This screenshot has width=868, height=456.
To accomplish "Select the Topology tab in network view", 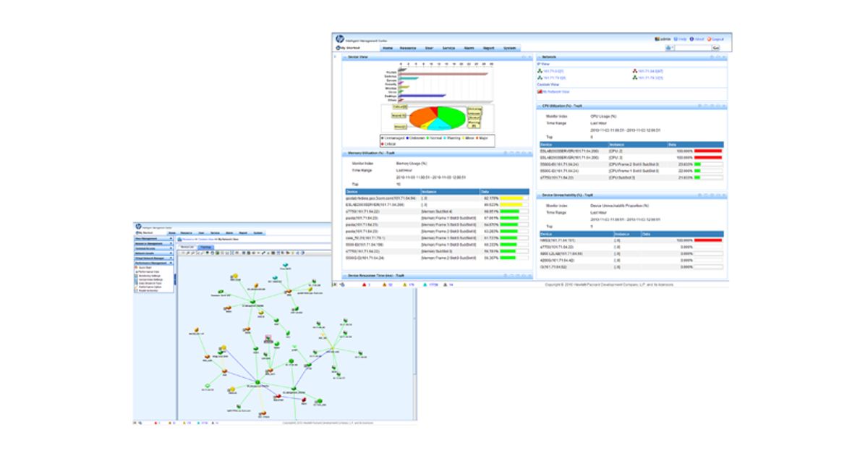I will 205,247.
